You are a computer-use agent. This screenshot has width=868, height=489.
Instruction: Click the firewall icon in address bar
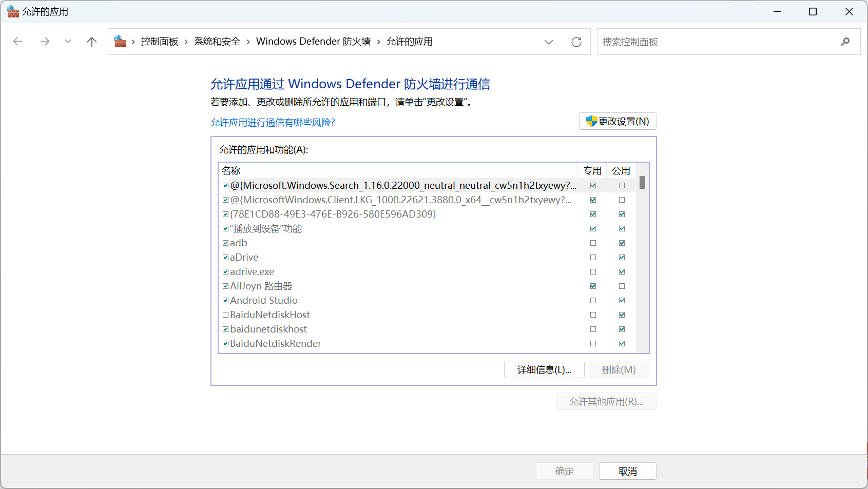click(x=120, y=42)
